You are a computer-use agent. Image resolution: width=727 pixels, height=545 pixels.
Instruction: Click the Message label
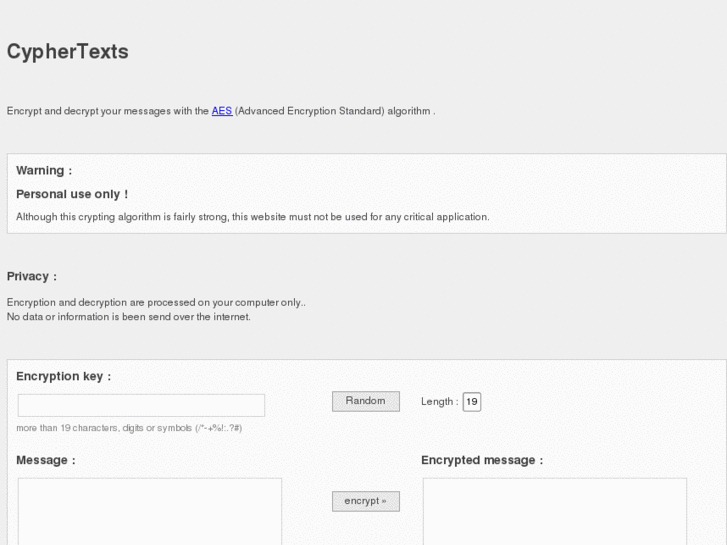click(x=45, y=460)
